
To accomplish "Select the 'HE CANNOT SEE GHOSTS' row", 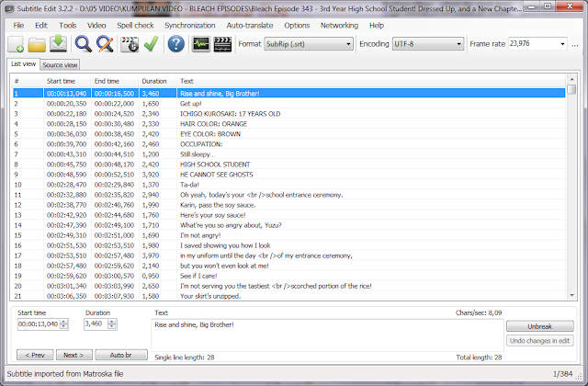I will (288, 175).
